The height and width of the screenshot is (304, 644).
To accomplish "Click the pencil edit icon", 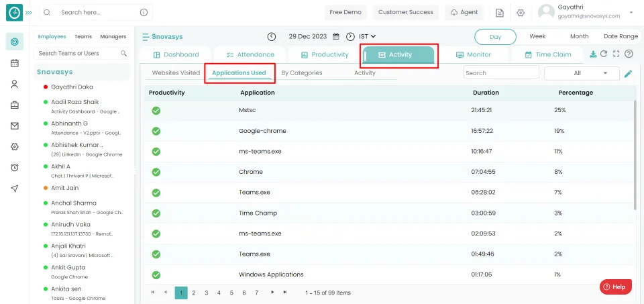I will 628,74.
